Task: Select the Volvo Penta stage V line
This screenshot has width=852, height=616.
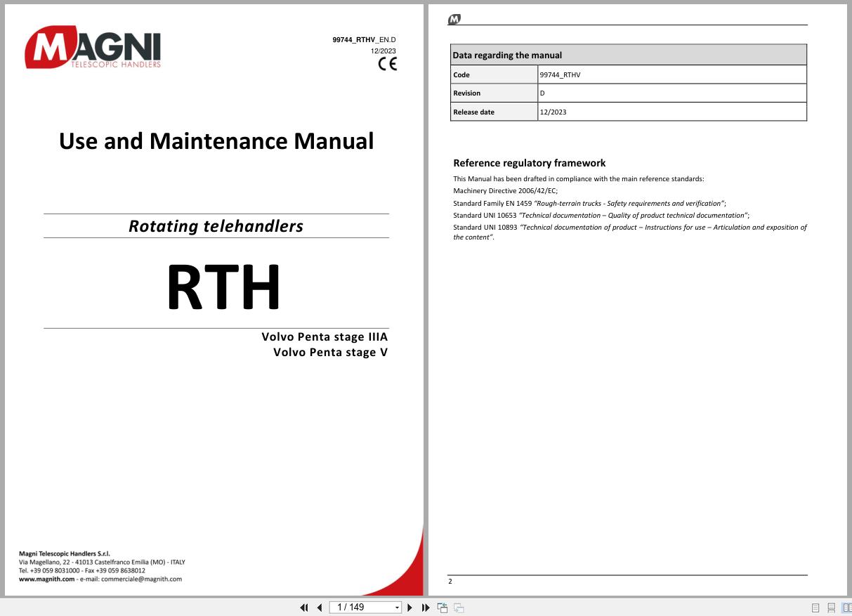Action: click(330, 353)
